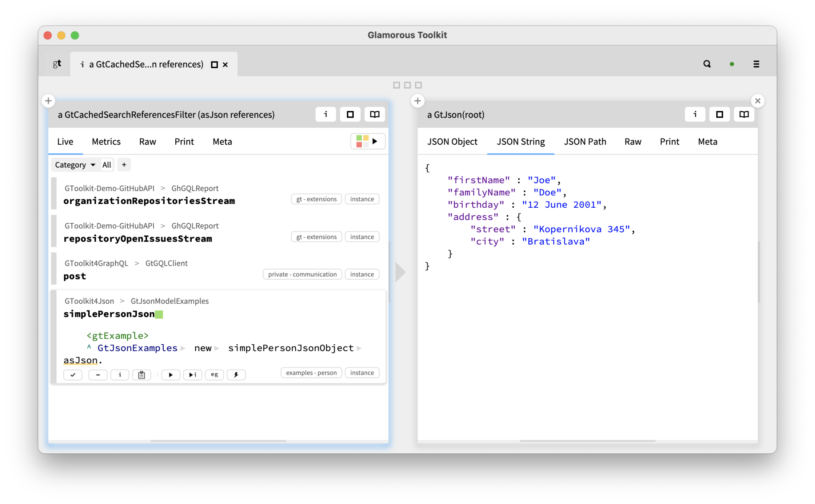The height and width of the screenshot is (504, 815).
Task: Open the gt home tab
Action: [x=57, y=64]
